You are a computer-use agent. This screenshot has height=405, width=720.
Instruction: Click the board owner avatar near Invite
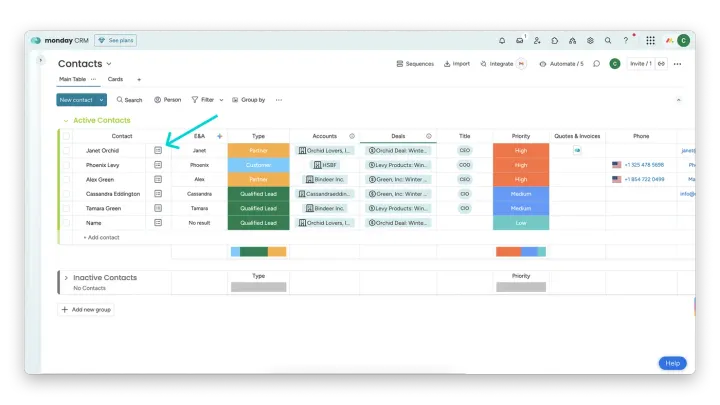[x=615, y=64]
